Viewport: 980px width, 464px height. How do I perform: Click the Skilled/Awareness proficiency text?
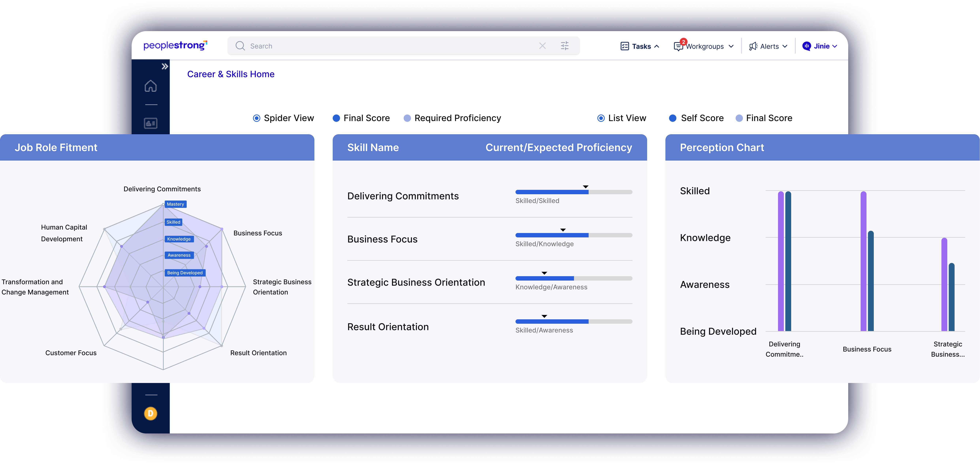544,330
